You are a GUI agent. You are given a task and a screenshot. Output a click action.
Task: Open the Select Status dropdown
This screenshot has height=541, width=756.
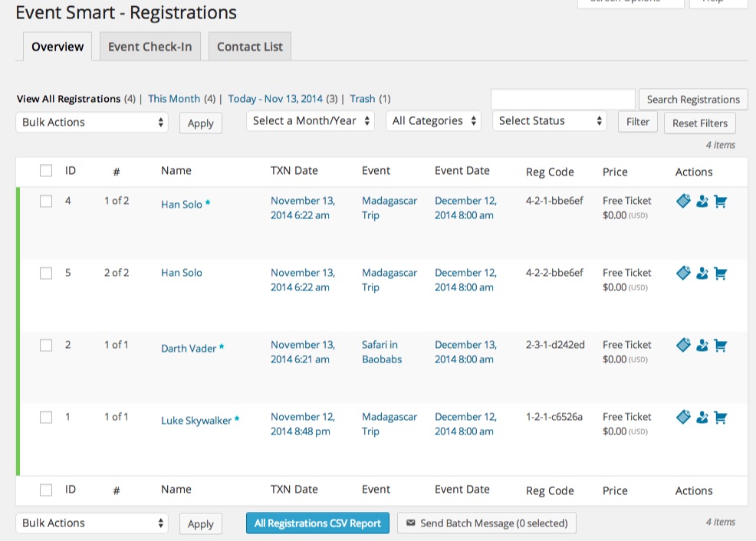pyautogui.click(x=549, y=121)
